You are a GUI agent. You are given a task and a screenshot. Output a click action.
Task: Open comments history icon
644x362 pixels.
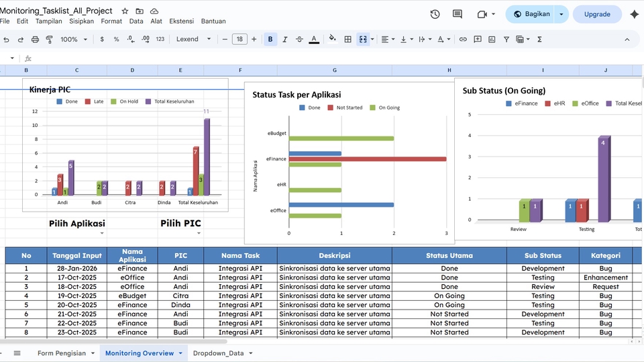coord(457,14)
